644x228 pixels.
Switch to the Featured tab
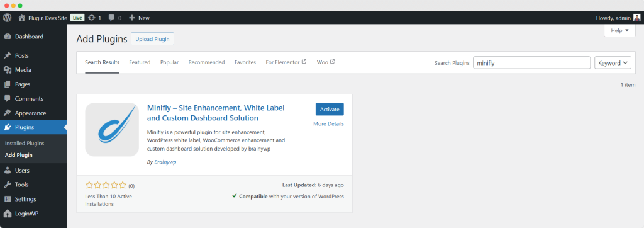click(x=140, y=62)
